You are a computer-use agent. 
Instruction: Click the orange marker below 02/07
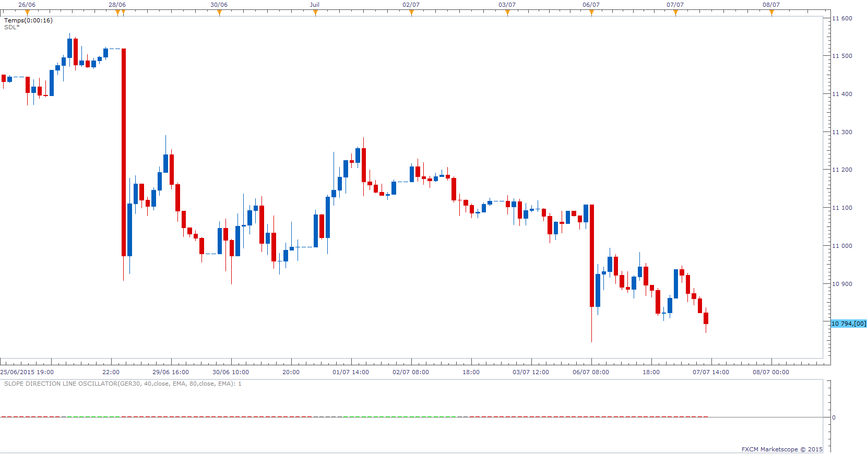pos(411,13)
